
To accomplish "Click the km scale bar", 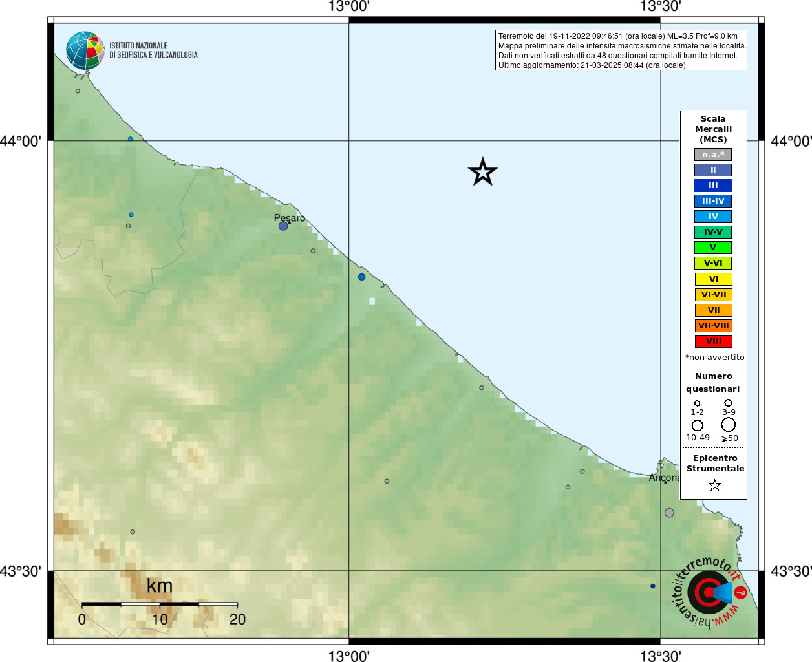I will coord(160,604).
